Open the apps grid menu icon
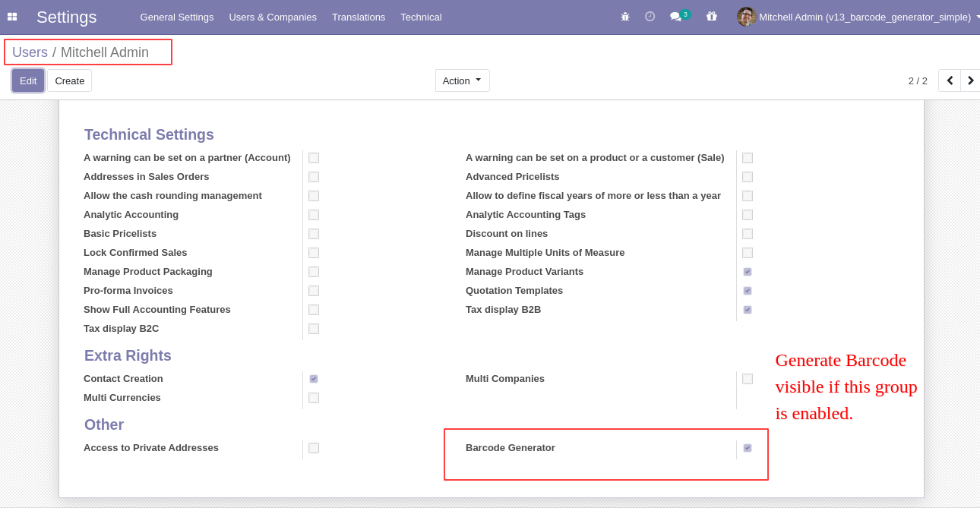 pyautogui.click(x=12, y=17)
